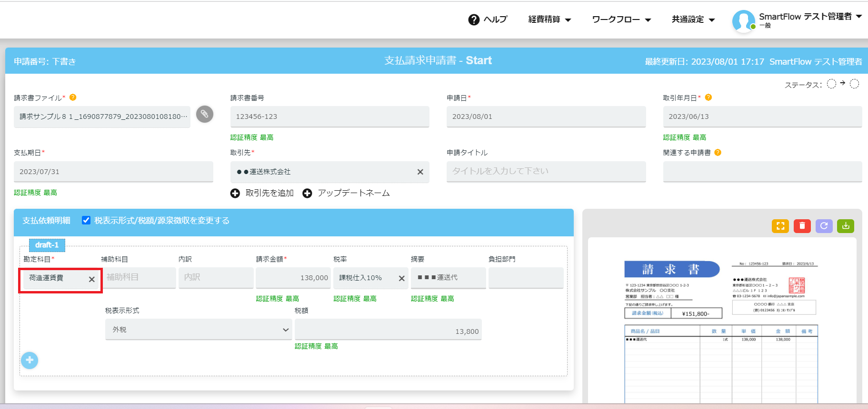Viewport: 868px width, 409px height.
Task: Clear the 荷造運賃費 account selection
Action: (91, 280)
